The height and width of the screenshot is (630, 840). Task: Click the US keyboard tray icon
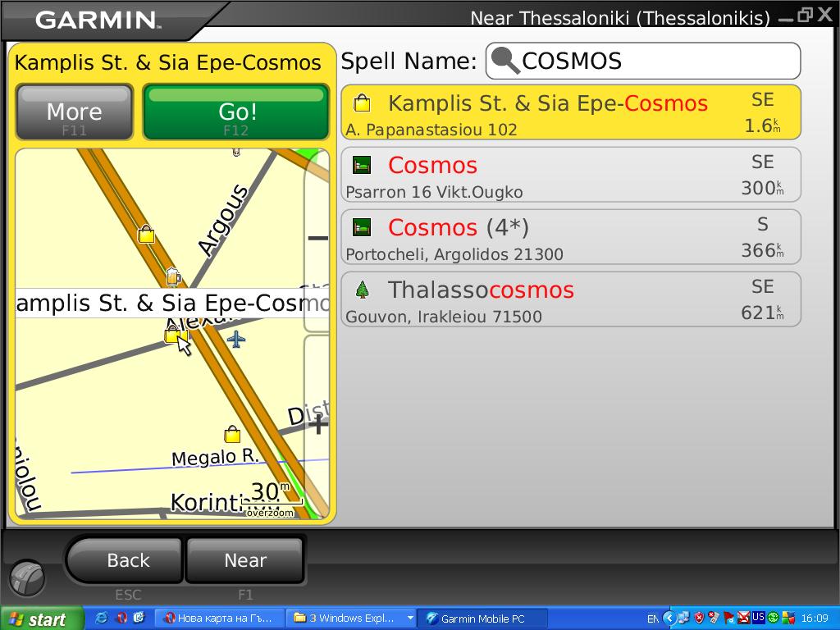[x=758, y=617]
